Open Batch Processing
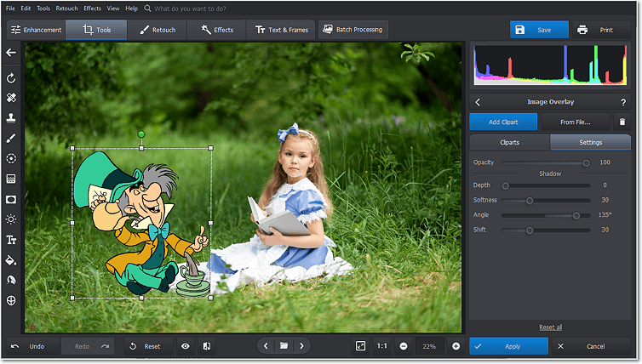 tap(353, 30)
